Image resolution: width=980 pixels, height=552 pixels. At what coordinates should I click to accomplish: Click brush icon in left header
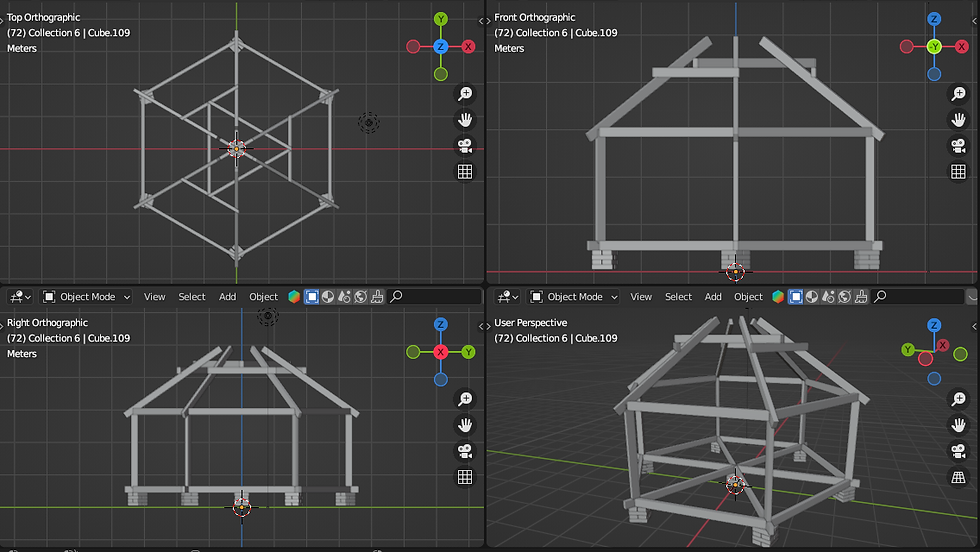tap(377, 296)
